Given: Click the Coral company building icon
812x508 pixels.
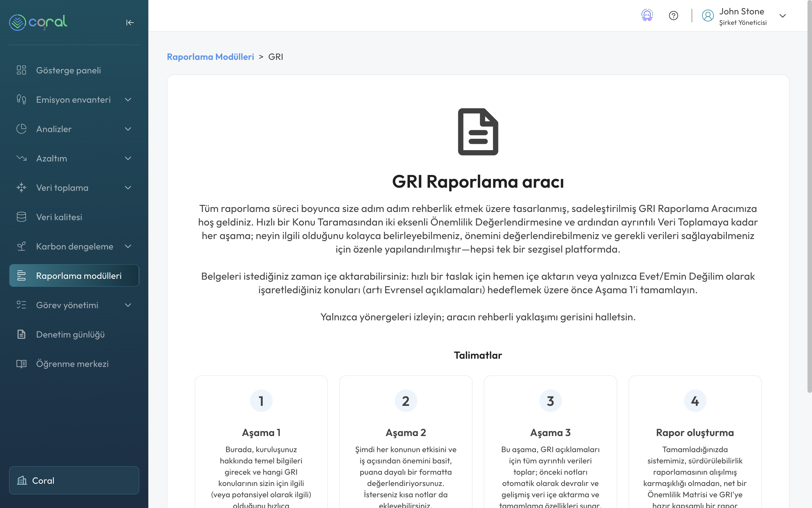Looking at the screenshot, I should pos(22,480).
